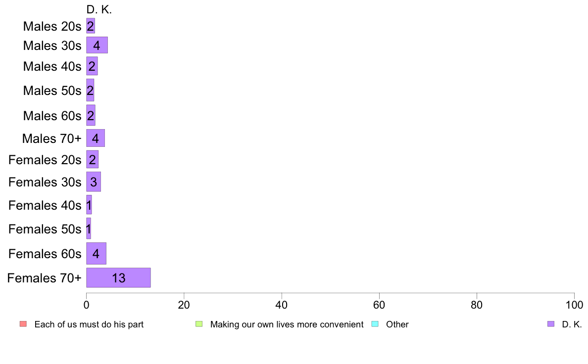Select the Males 30s bar
588x364 pixels.
point(97,45)
